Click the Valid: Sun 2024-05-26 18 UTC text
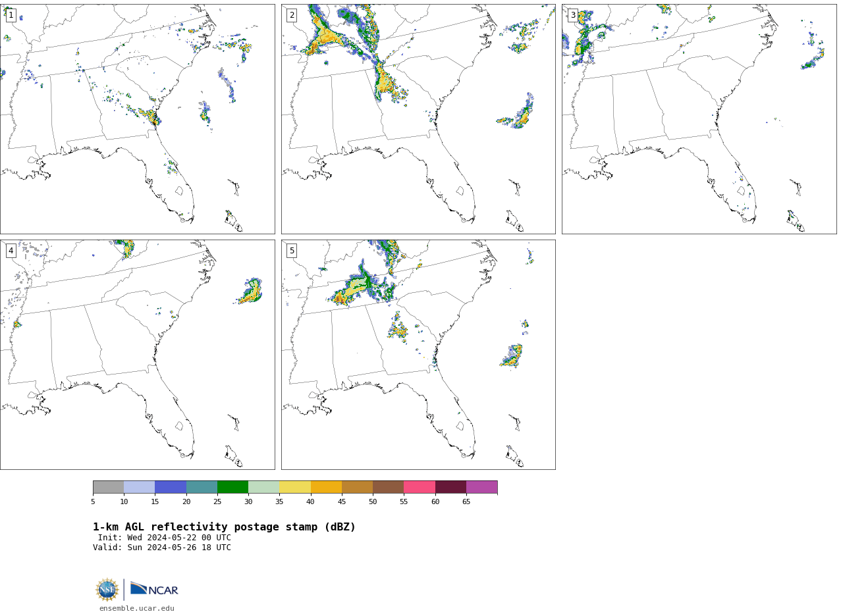The image size is (843, 616). coord(162,548)
